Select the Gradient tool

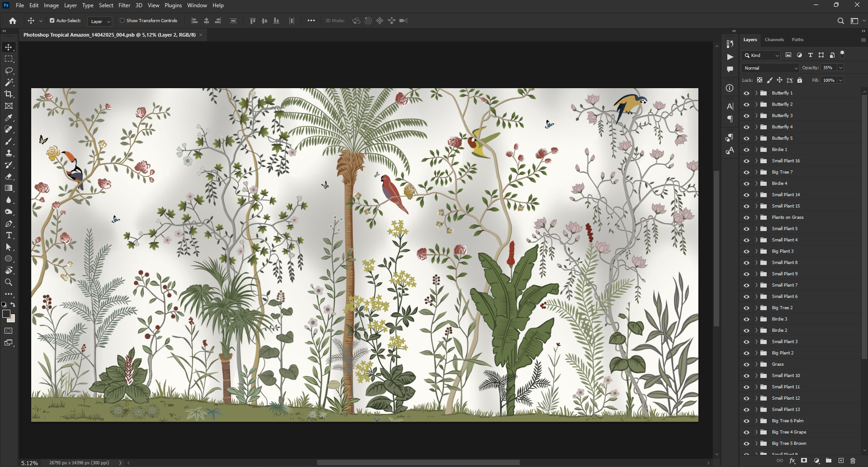[x=9, y=189]
